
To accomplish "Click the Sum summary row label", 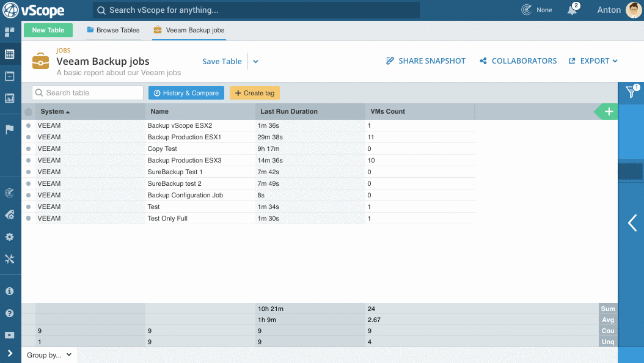I will pyautogui.click(x=608, y=309).
